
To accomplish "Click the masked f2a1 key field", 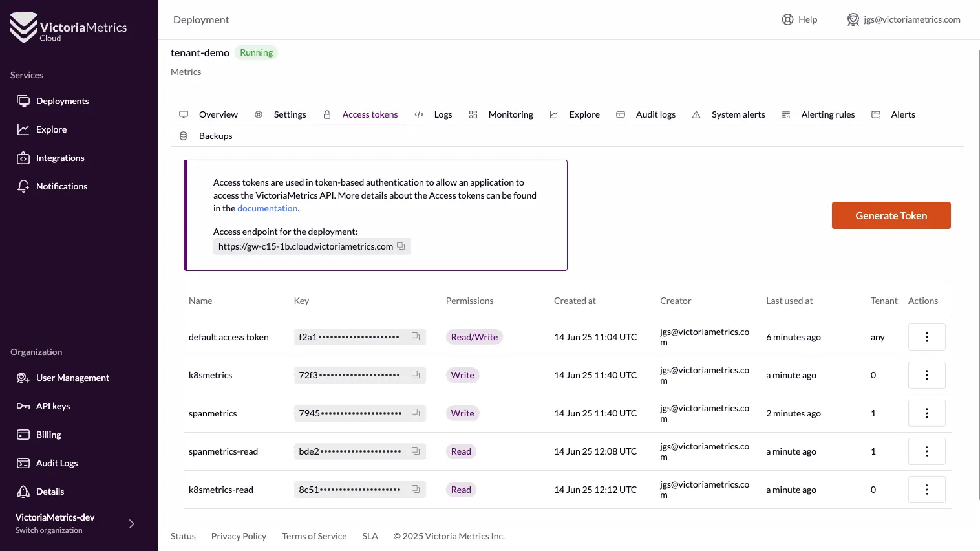I will (x=360, y=337).
